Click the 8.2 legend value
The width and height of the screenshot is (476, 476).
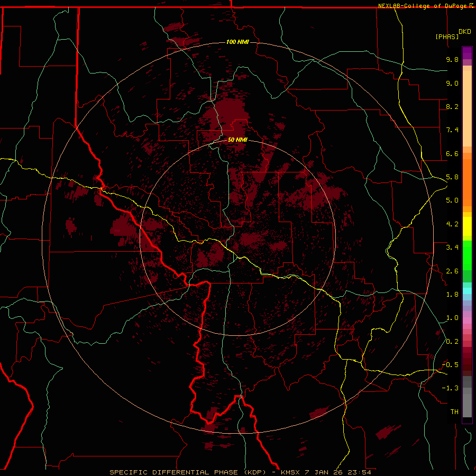tap(452, 106)
